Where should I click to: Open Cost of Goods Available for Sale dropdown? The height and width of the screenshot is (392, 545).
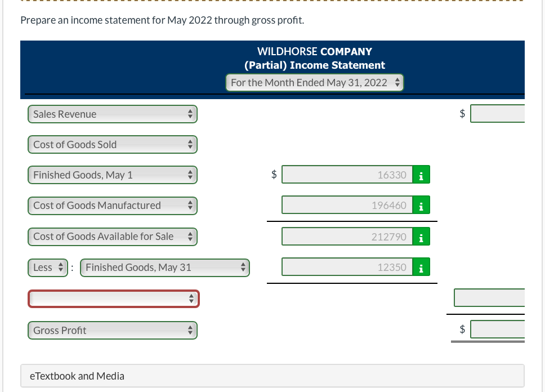tap(113, 237)
